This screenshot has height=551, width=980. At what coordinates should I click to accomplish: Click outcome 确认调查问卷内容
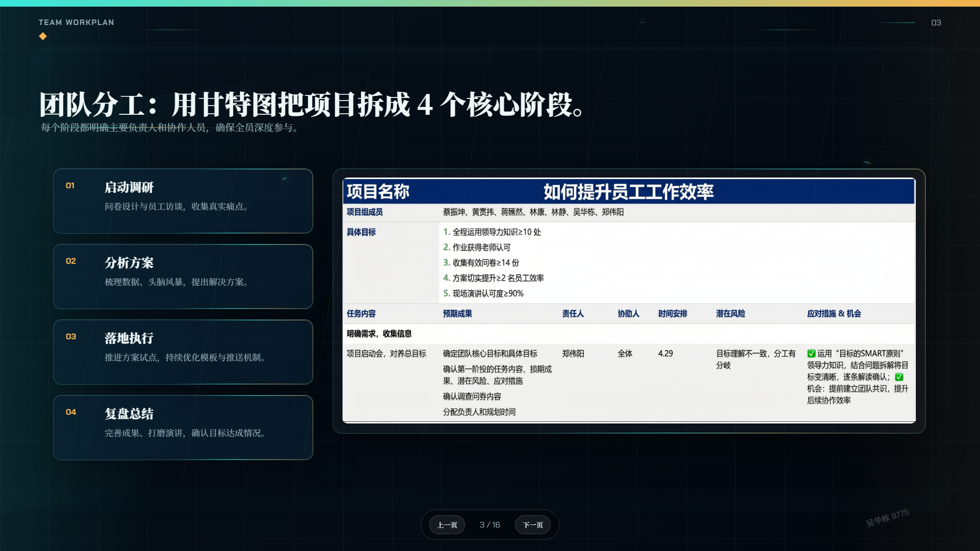[472, 396]
